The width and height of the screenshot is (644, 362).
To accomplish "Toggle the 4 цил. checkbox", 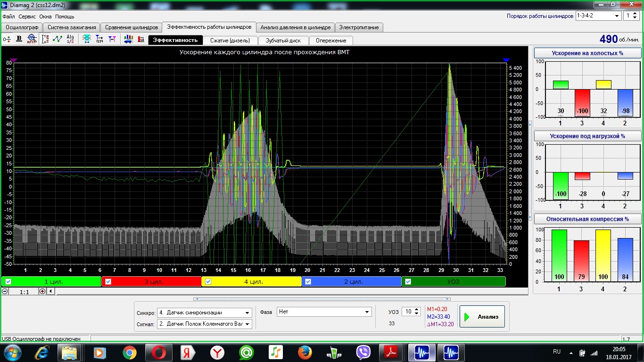I will [208, 282].
